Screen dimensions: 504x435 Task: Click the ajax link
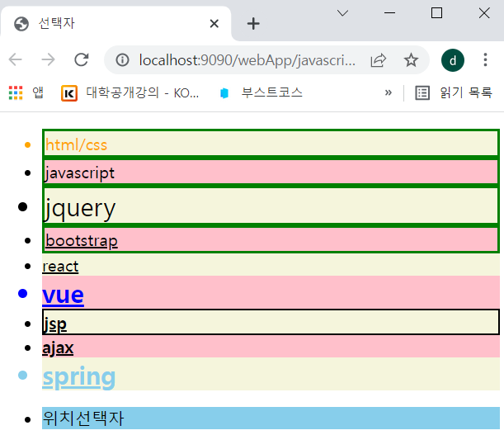coord(58,348)
